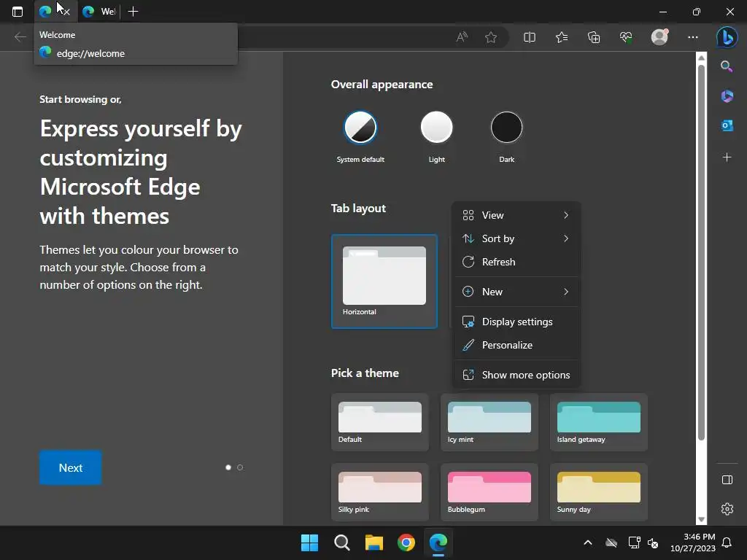Click the scrollbar up arrow
Image resolution: width=747 pixels, height=560 pixels.
pyautogui.click(x=701, y=58)
